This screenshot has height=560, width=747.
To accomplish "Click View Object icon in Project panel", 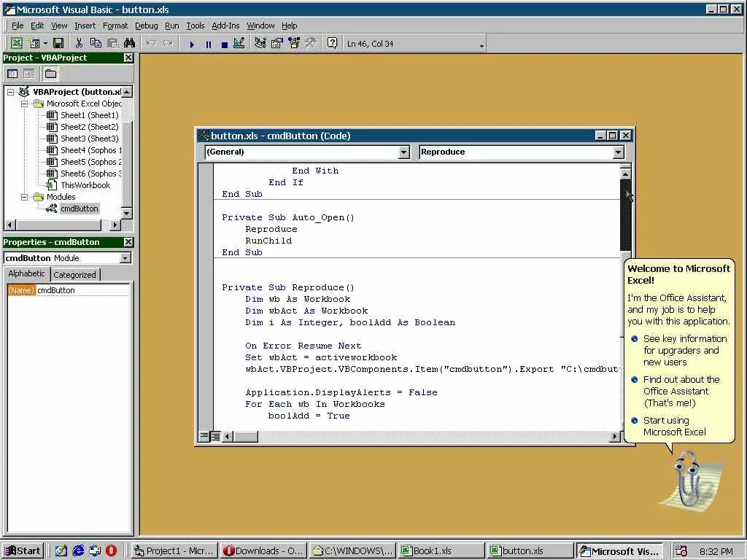I will [29, 74].
